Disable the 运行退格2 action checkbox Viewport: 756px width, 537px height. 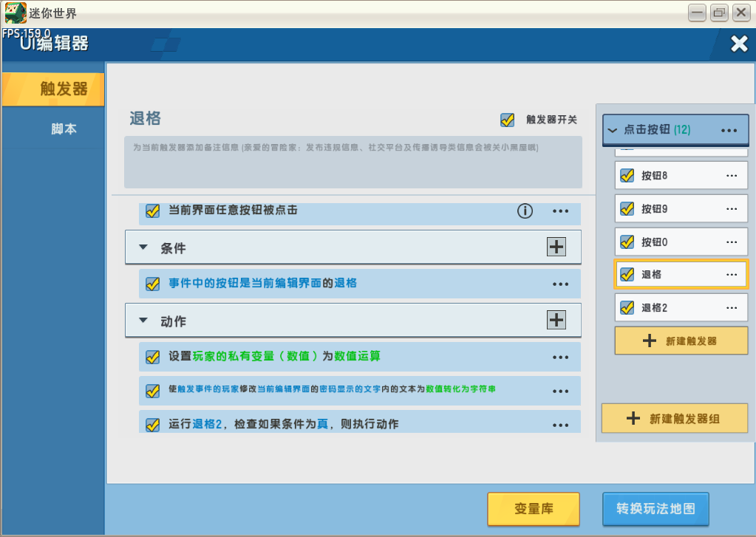(153, 425)
